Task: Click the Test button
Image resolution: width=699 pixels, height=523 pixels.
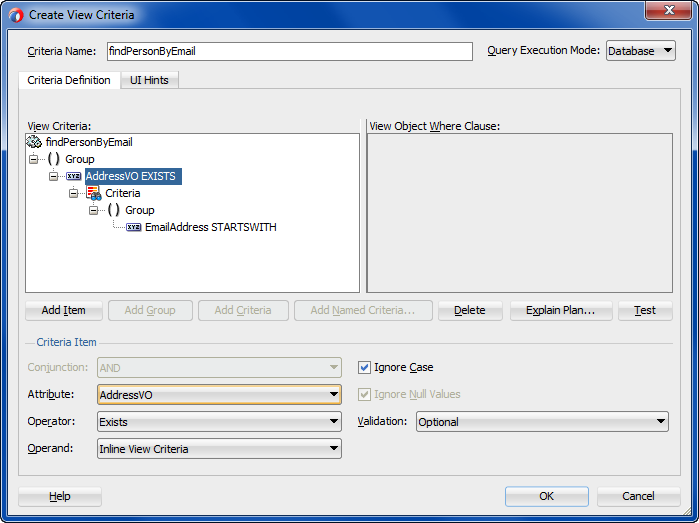Action: (646, 310)
